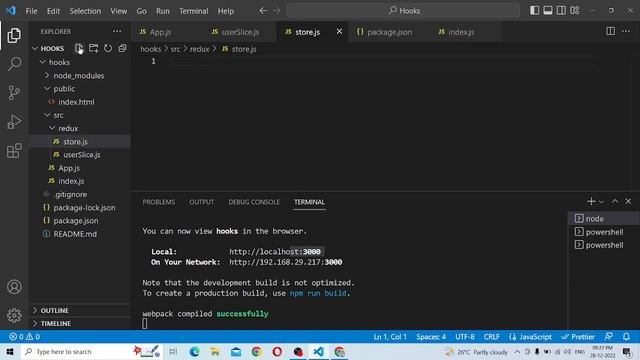Toggle the bottom panel layout
This screenshot has width=640, height=360.
click(548, 11)
